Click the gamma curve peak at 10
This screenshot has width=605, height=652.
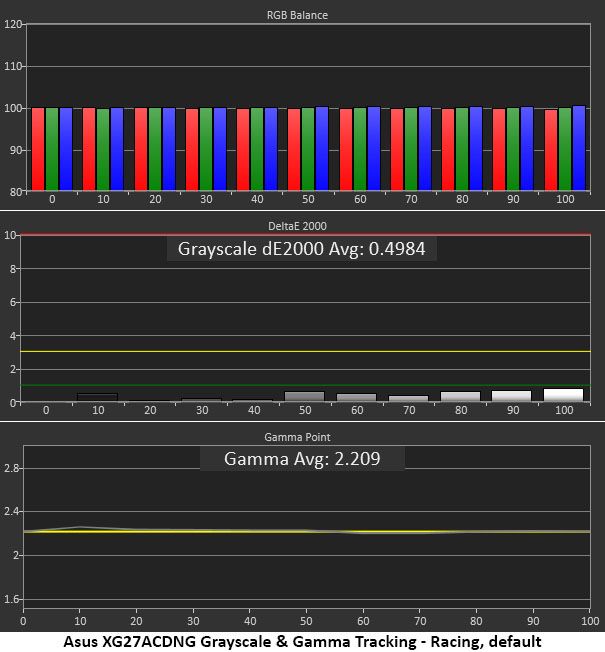click(x=80, y=527)
